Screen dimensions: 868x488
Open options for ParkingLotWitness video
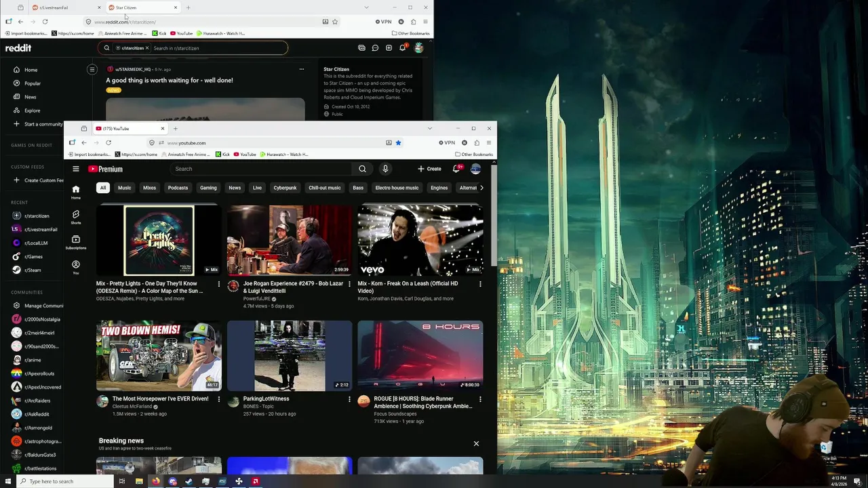click(x=349, y=399)
